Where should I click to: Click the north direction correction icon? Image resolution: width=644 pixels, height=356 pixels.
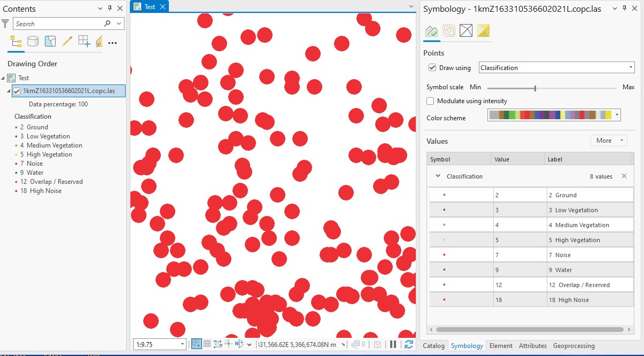239,344
